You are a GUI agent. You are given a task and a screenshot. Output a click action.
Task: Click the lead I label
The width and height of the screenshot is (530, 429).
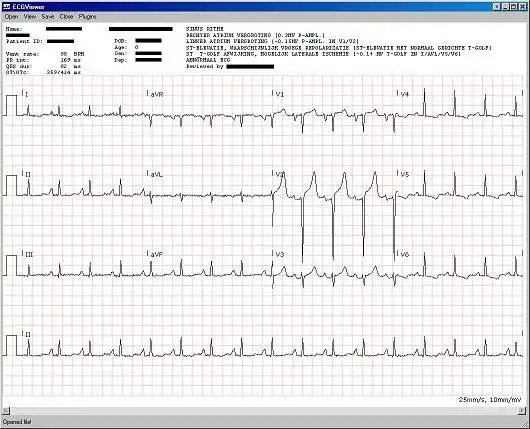27,95
